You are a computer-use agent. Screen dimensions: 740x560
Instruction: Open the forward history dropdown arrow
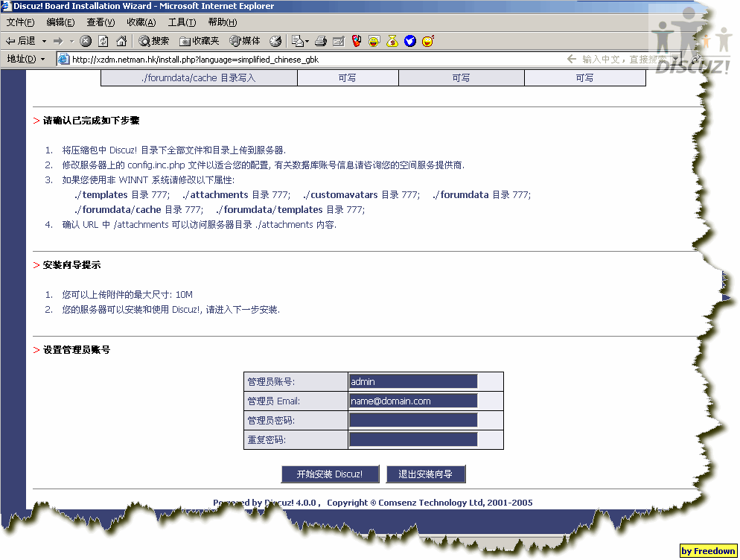(71, 42)
